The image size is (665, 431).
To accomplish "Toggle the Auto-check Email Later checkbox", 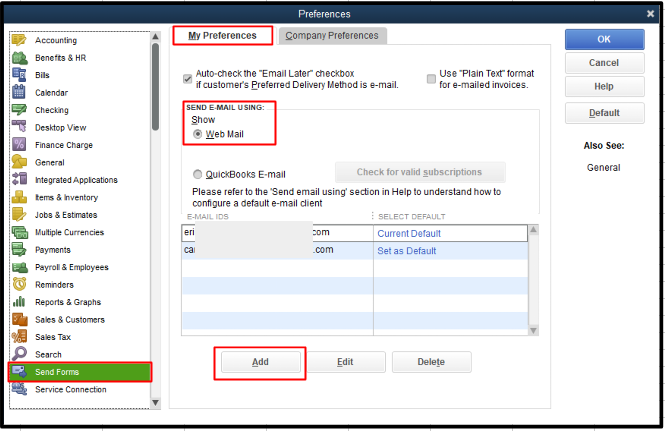I will [187, 78].
